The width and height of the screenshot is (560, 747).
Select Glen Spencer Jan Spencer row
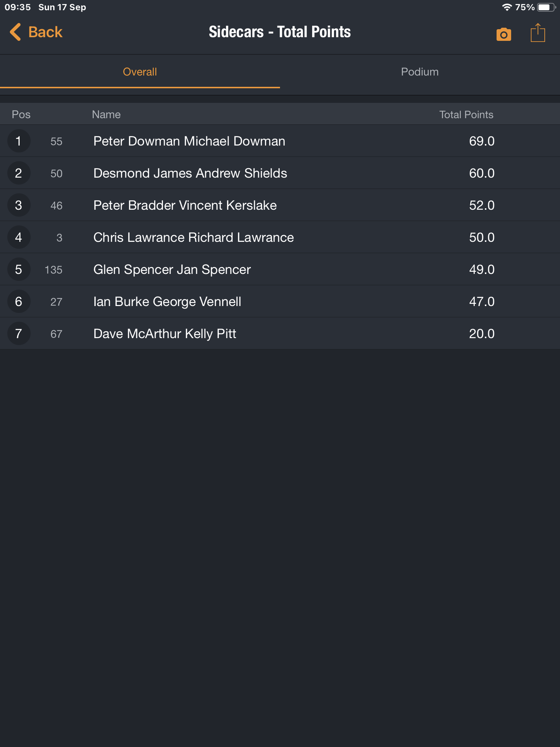(x=280, y=270)
